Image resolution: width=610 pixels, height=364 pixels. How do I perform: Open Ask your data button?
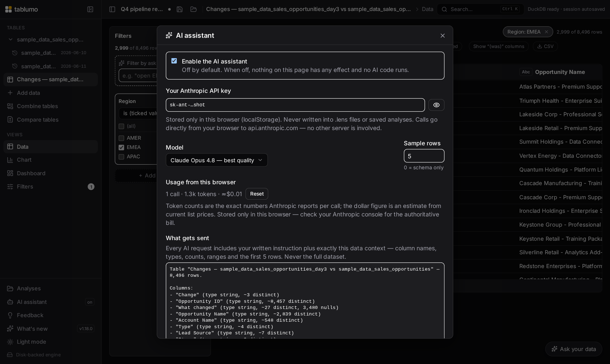pyautogui.click(x=574, y=349)
